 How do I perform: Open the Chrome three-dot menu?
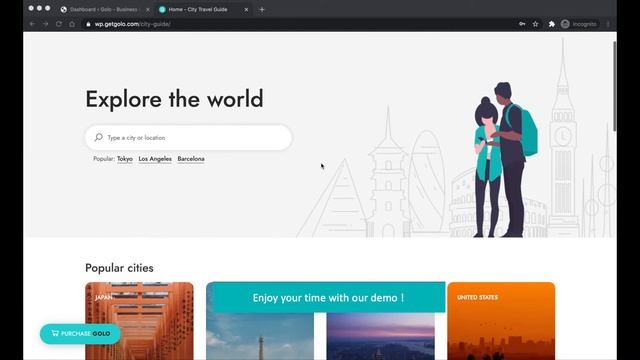pyautogui.click(x=608, y=24)
